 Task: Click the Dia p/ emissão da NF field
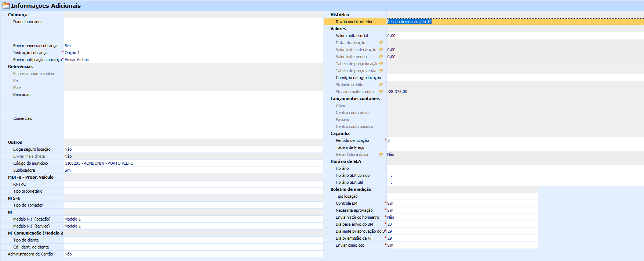click(x=462, y=238)
